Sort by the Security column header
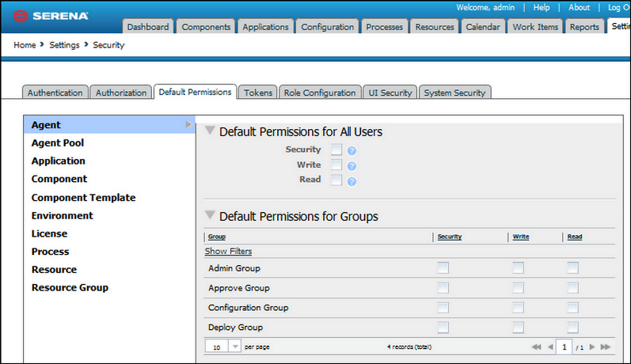Viewport: 631px width, 364px height. pos(450,237)
